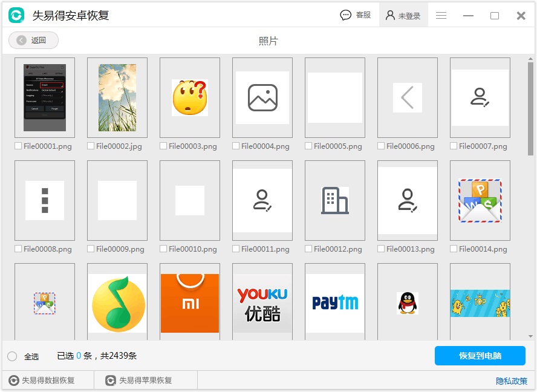
Task: Click the user account icon (未登录)
Action: point(390,15)
